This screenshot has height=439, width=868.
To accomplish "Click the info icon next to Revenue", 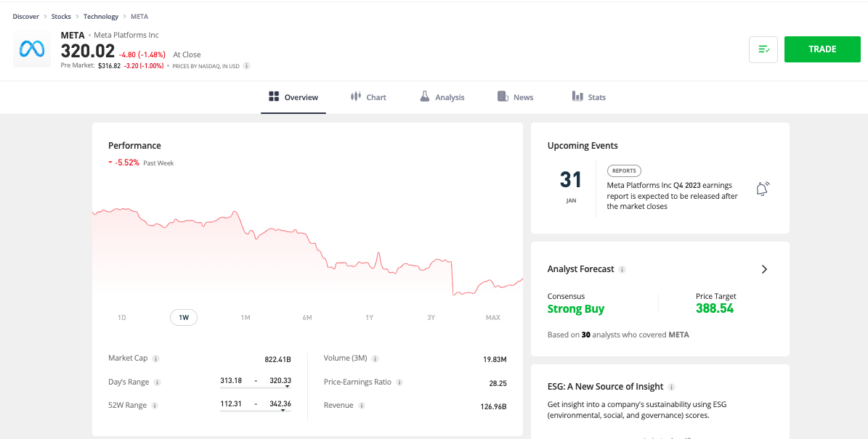I will 364,406.
